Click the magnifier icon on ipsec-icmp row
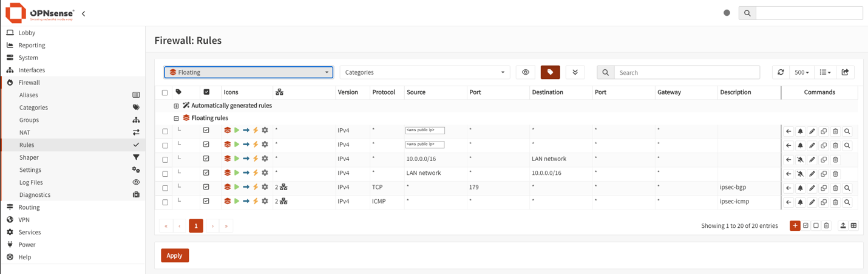Image resolution: width=868 pixels, height=274 pixels. (x=847, y=202)
